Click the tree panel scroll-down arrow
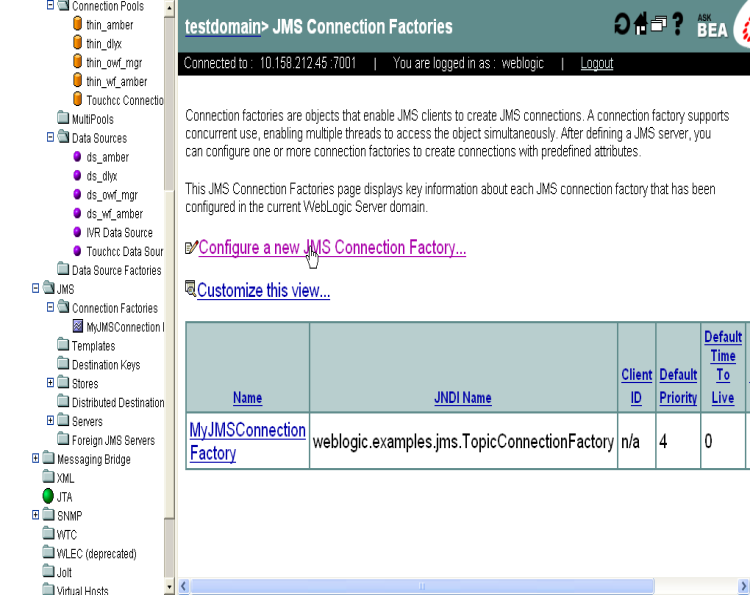Viewport: 750px width, 595px height. coord(169,586)
